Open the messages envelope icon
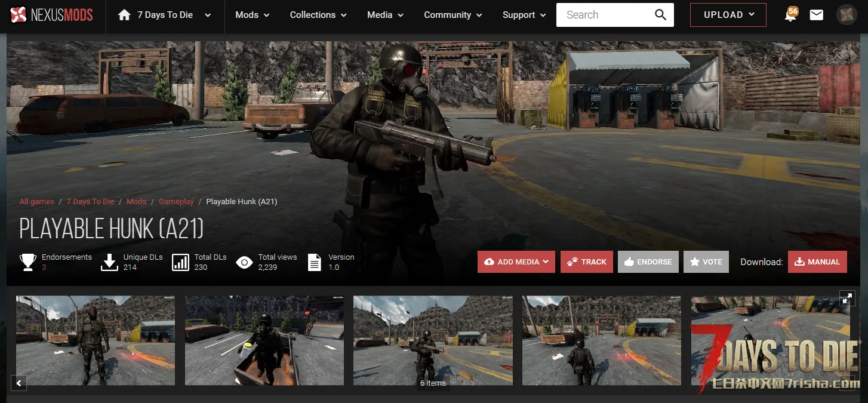This screenshot has height=403, width=868. coord(817,15)
